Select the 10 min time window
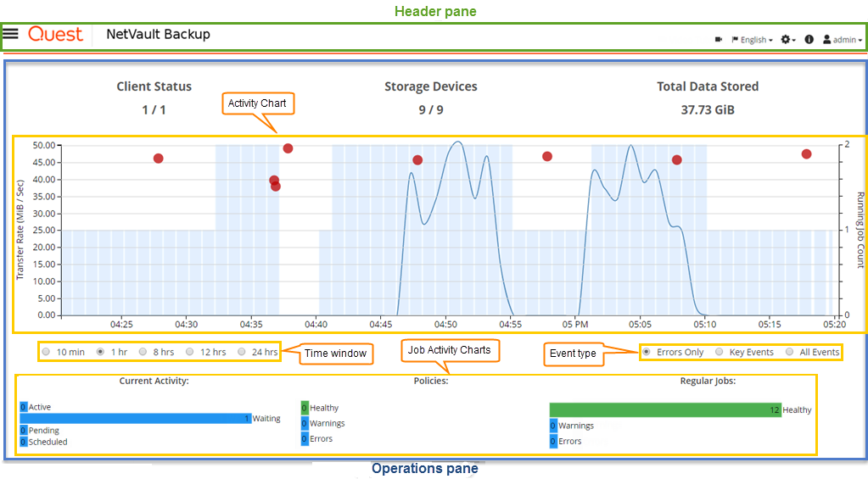Image resolution: width=868 pixels, height=479 pixels. [46, 352]
